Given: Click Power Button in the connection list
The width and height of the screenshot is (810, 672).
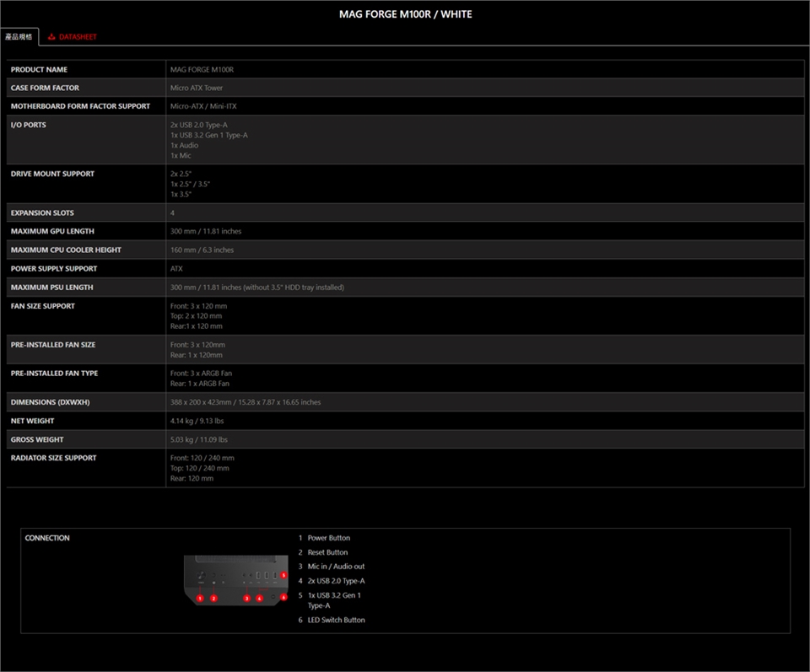Looking at the screenshot, I should coord(329,538).
